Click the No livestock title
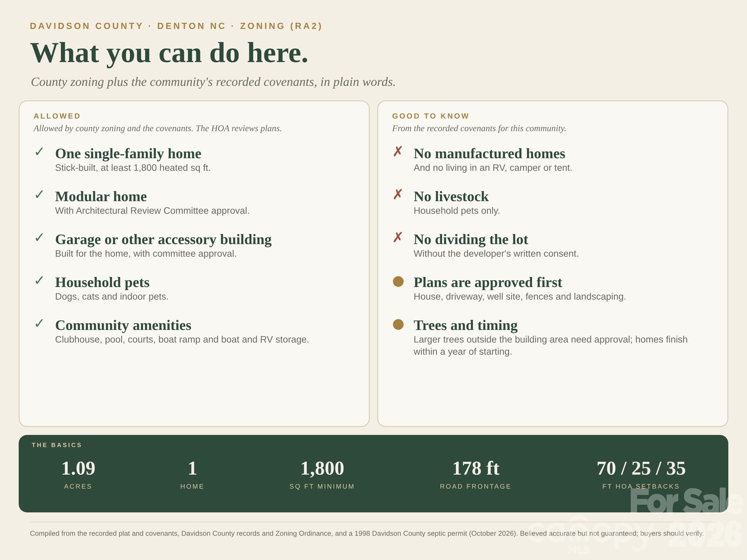Screen dimensions: 747x560 [451, 197]
